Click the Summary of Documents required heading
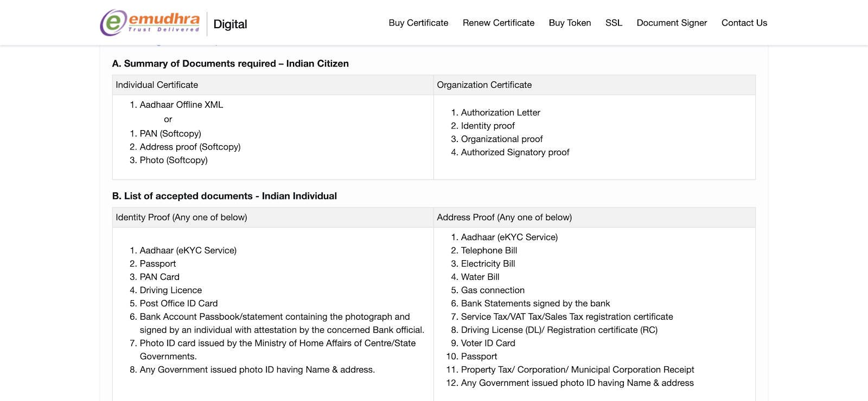Screen dimensions: 868x401 [x=231, y=63]
